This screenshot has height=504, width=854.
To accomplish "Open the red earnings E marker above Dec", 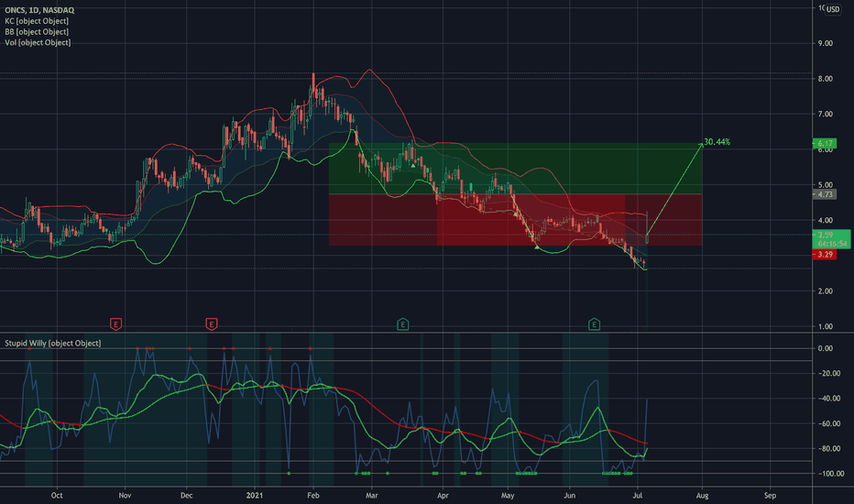I will pos(212,324).
